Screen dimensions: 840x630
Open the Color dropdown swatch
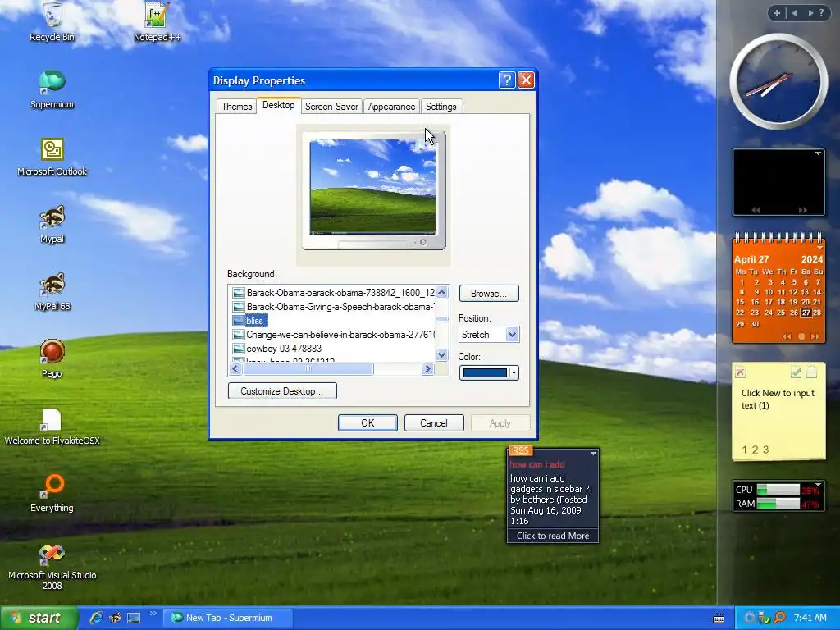pyautogui.click(x=489, y=372)
